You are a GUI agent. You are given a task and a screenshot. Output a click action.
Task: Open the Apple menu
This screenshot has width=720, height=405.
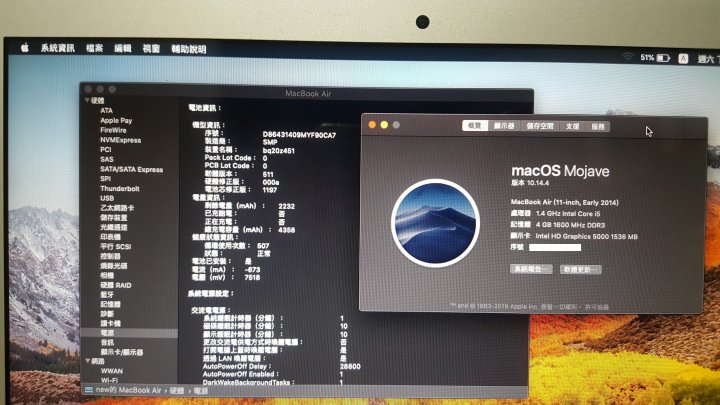[25, 47]
